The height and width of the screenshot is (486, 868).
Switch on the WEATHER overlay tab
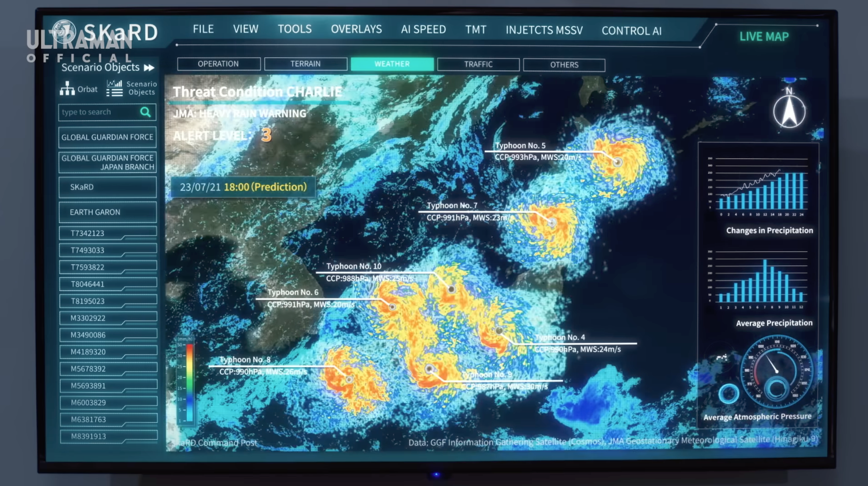pyautogui.click(x=392, y=64)
